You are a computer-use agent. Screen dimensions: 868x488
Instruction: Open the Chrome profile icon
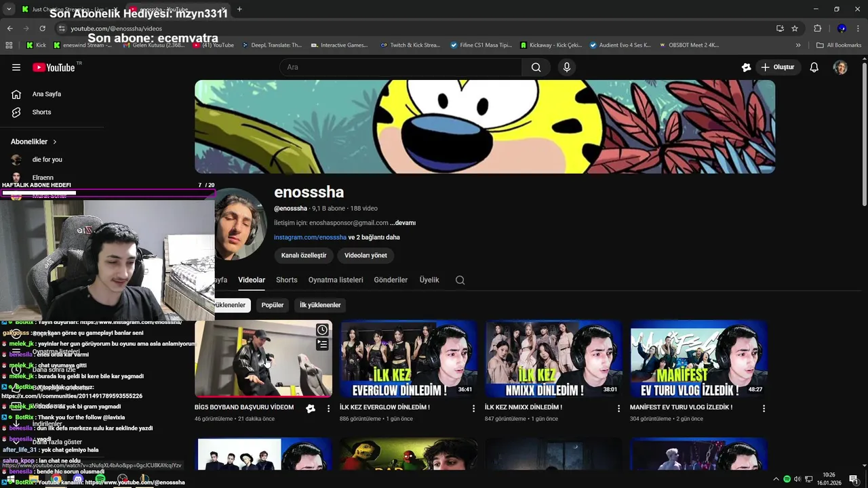click(x=842, y=28)
